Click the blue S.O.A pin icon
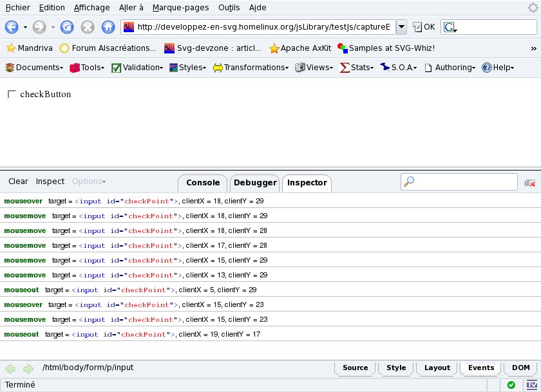Screen dimensions: 541x392 pos(384,67)
